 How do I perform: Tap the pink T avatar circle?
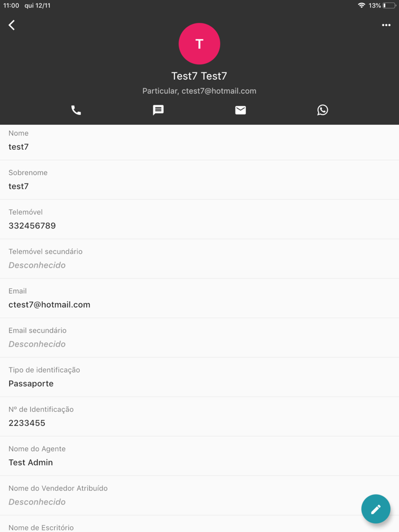pos(199,44)
